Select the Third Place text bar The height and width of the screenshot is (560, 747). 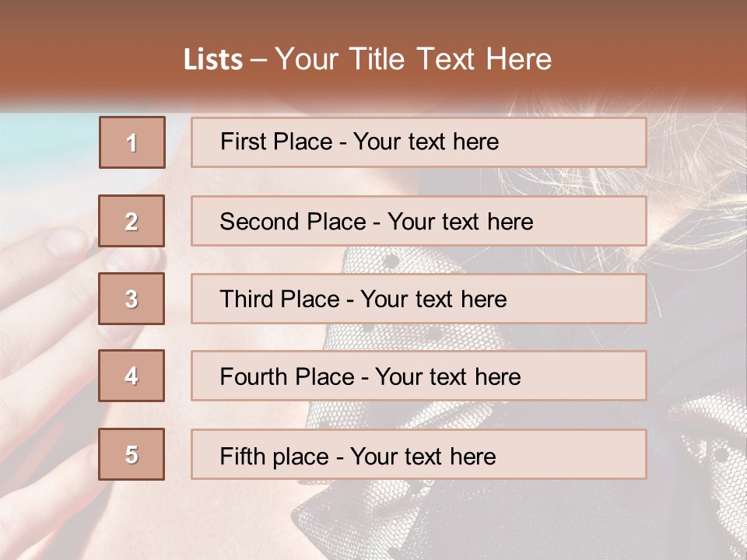(419, 299)
